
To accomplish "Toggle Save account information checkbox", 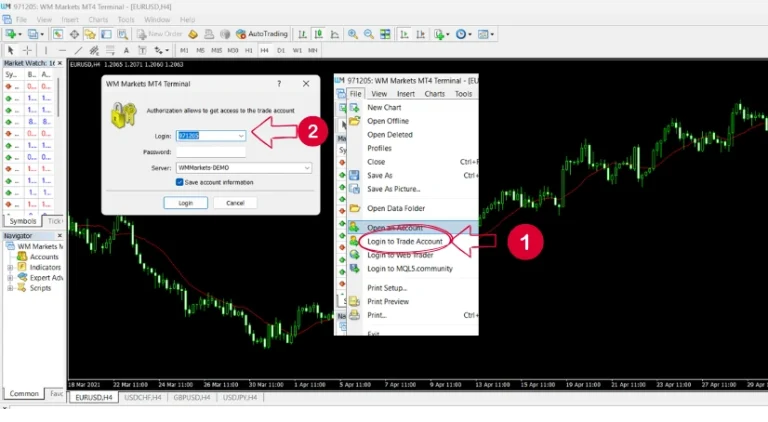I will click(179, 182).
